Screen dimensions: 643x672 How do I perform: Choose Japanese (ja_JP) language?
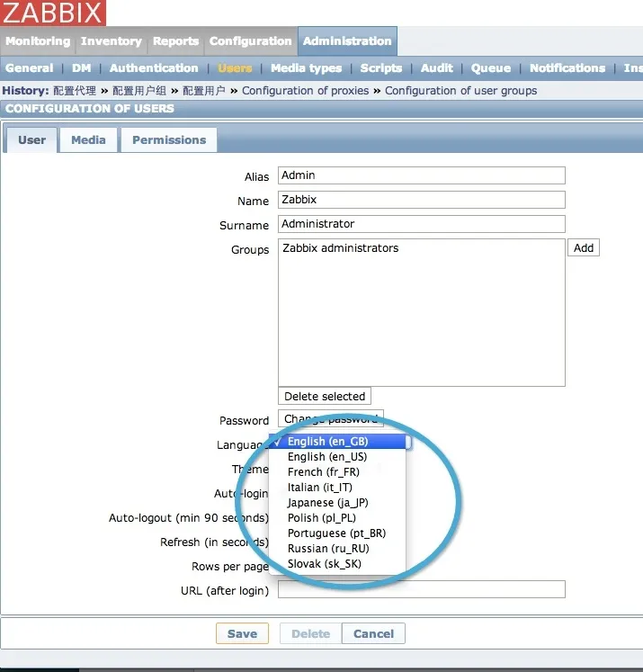[x=337, y=503]
